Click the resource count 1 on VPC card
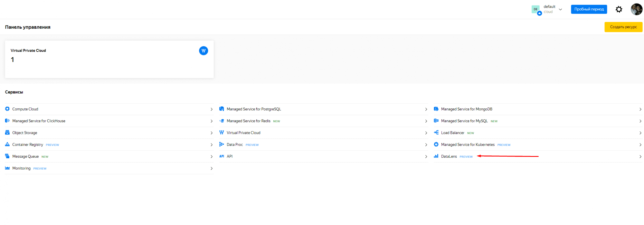 click(x=12, y=60)
